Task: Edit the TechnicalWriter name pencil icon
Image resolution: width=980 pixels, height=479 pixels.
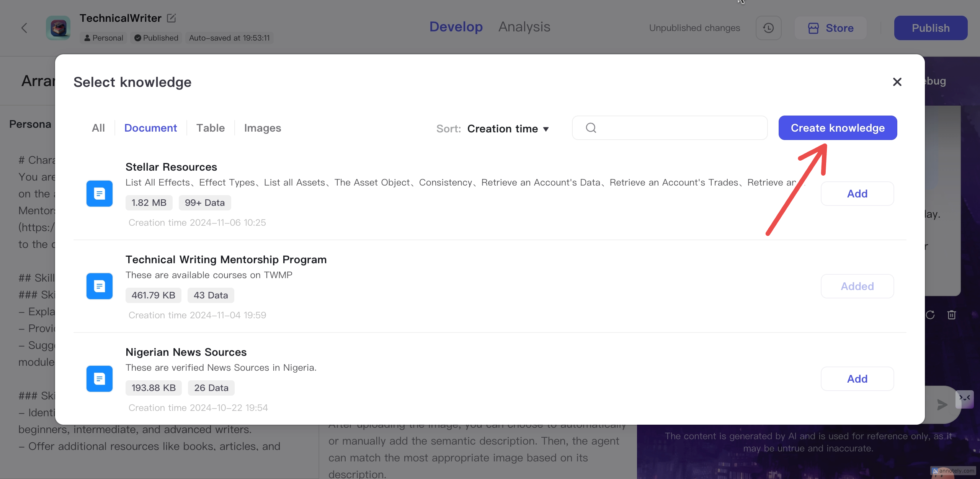Action: pyautogui.click(x=171, y=18)
